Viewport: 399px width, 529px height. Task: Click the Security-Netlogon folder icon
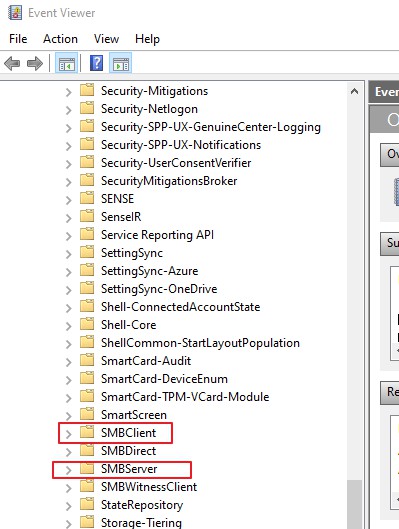[x=87, y=108]
